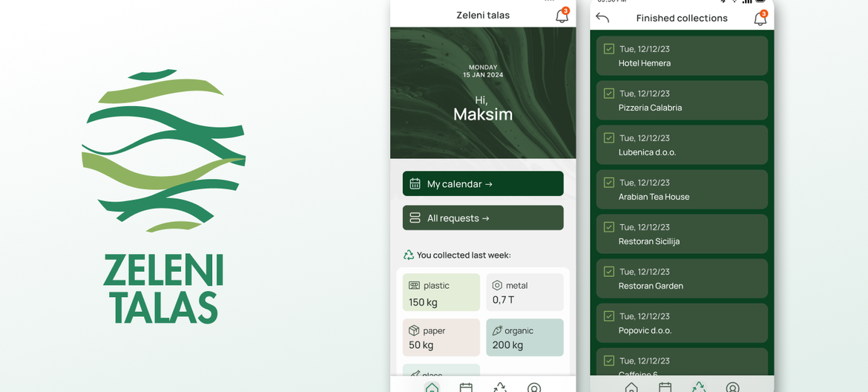Viewport: 868px width, 392px height.
Task: Click the Popovic d.o.o. collection name
Action: 645,330
